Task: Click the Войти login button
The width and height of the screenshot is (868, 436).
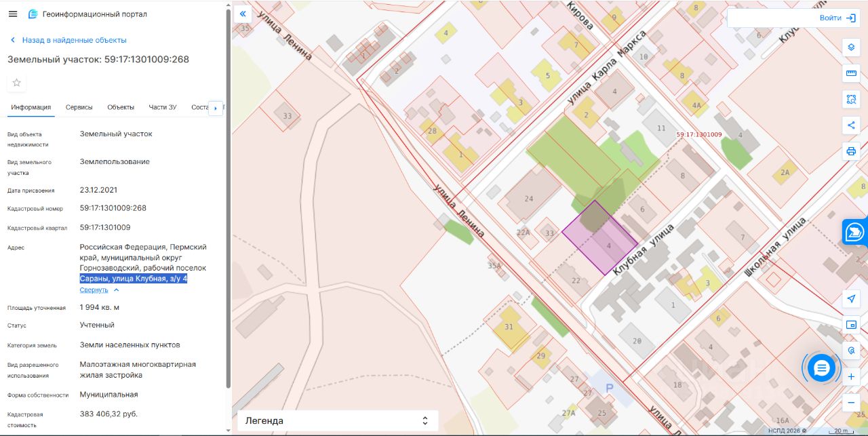Action: 838,18
